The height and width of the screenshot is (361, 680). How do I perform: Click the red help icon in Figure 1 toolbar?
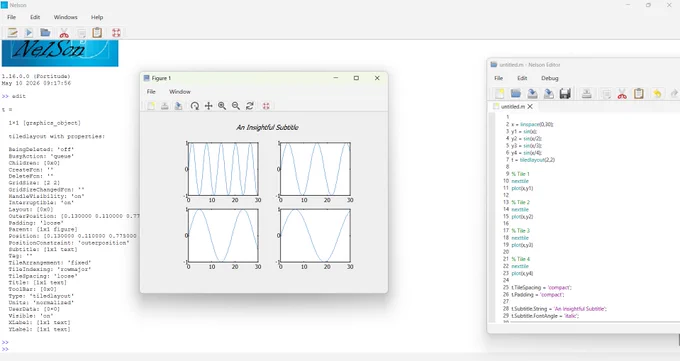(x=266, y=106)
